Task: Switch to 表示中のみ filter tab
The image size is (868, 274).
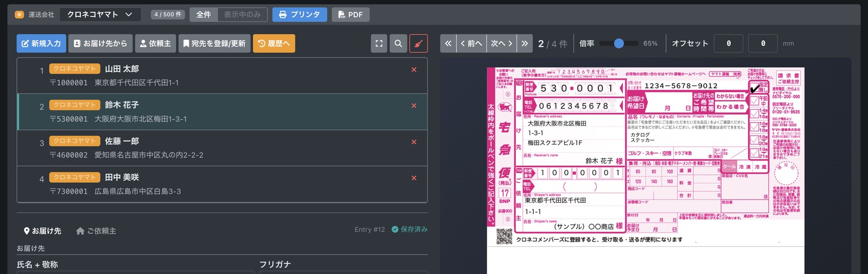Action: coord(242,15)
